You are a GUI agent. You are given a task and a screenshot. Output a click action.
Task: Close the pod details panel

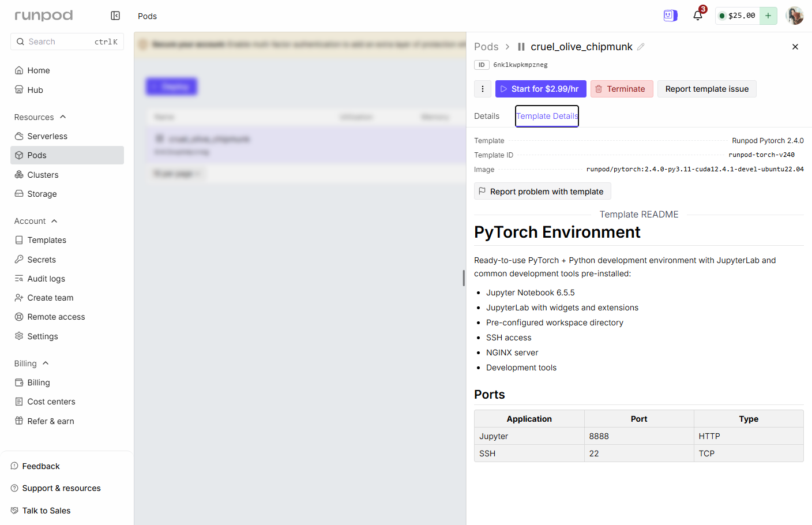(x=795, y=47)
